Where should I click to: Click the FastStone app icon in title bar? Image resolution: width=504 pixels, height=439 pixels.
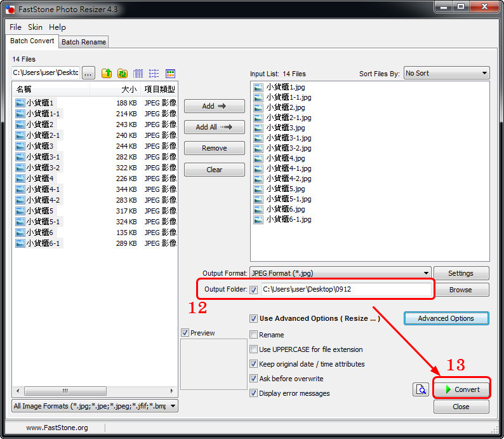click(10, 10)
